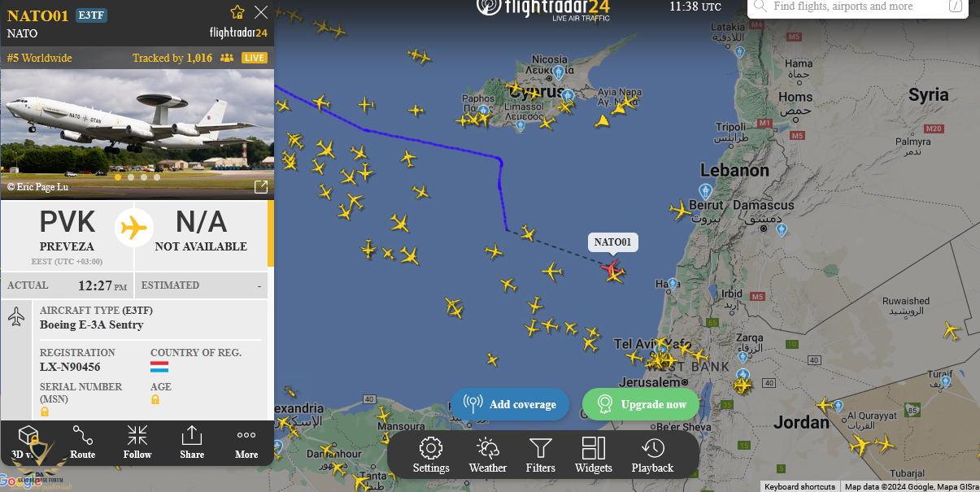Open Keyboard shortcuts link
Screen dimensions: 980x492
(799, 486)
